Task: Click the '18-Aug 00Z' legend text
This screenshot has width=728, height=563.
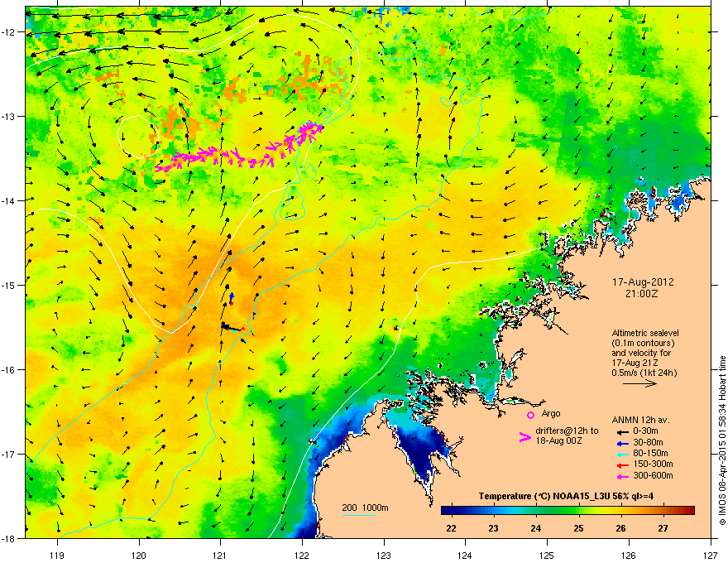Action: [x=558, y=440]
